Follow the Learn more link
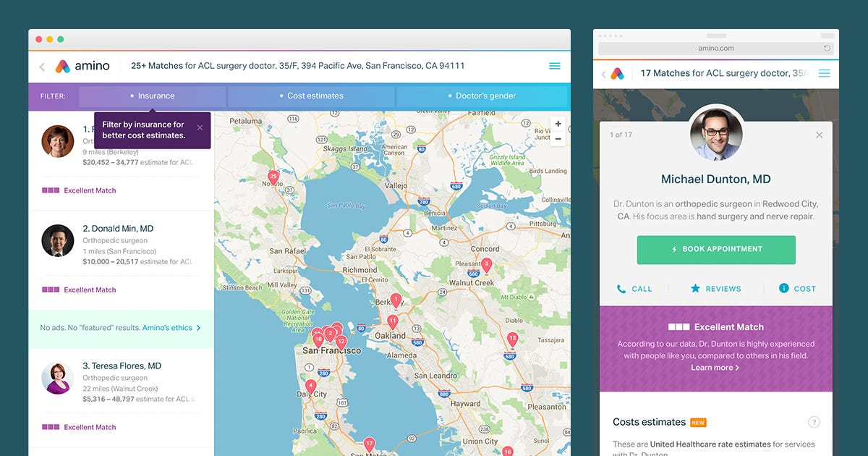This screenshot has height=456, width=868. (x=715, y=368)
